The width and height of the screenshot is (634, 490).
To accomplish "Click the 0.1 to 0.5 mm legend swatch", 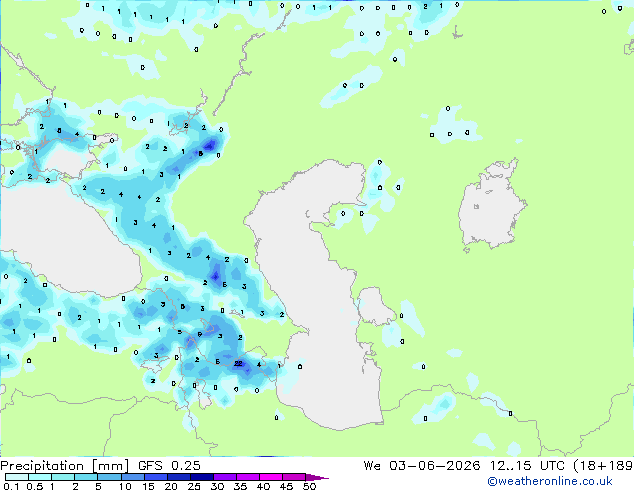I will click(17, 477).
